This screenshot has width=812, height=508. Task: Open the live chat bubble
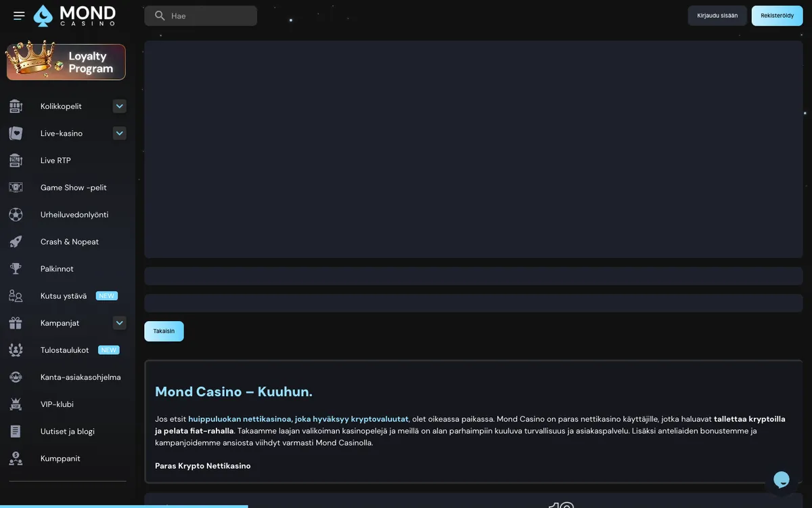(782, 480)
